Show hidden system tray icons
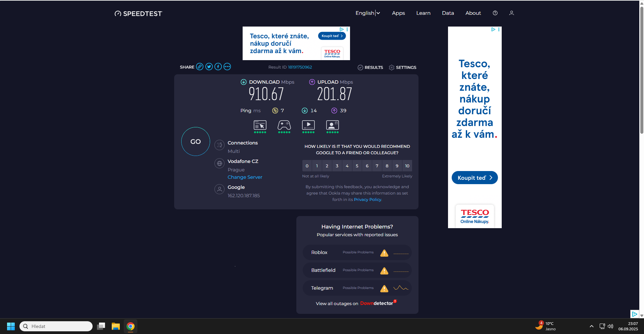The width and height of the screenshot is (644, 334). click(x=592, y=326)
